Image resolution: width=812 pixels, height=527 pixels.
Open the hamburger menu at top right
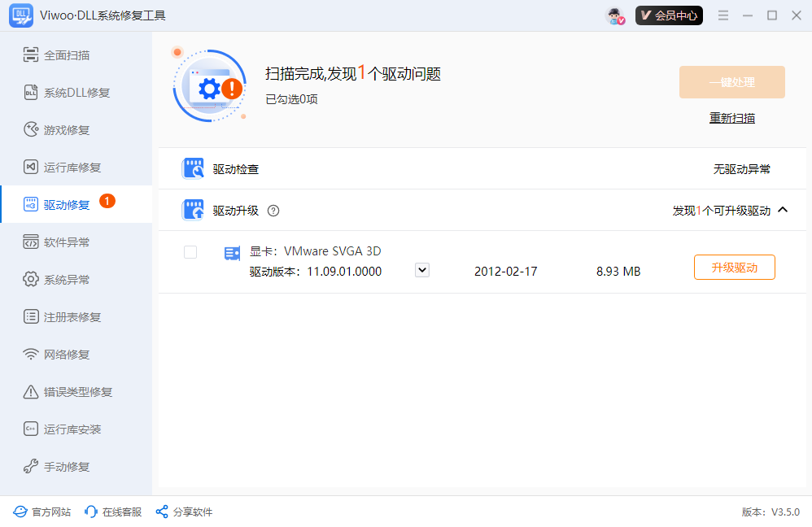click(723, 15)
